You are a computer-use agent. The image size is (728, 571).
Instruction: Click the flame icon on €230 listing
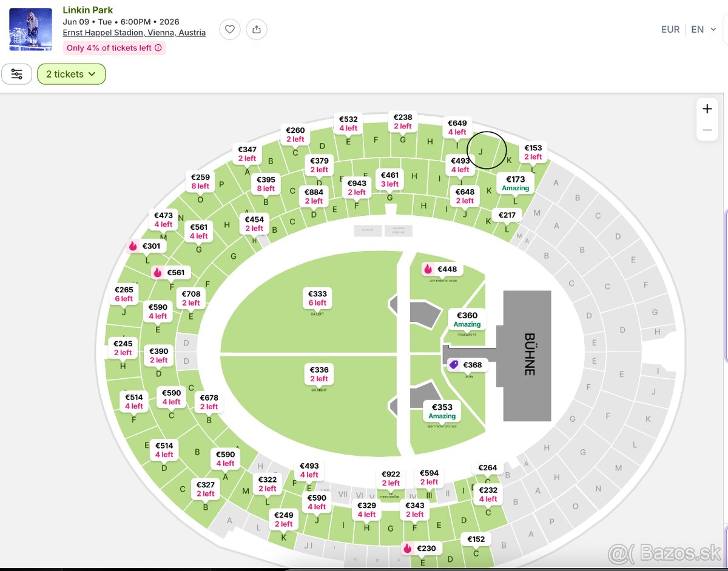(408, 548)
